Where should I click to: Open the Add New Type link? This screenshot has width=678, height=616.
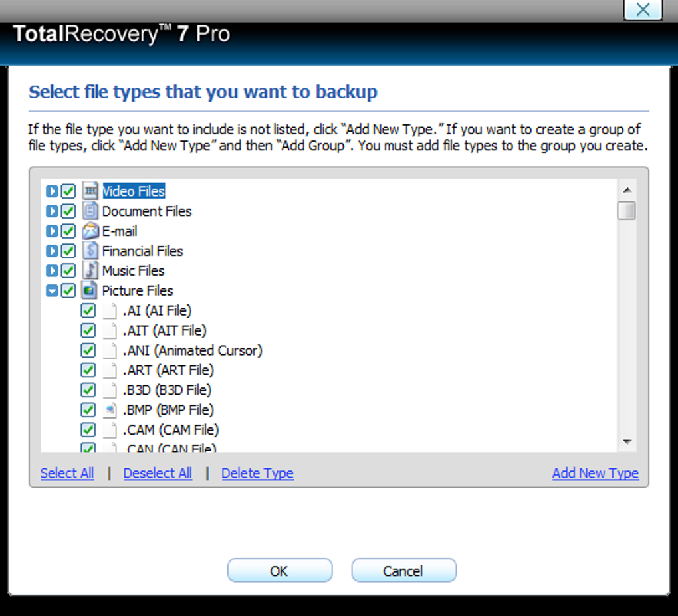pyautogui.click(x=596, y=473)
